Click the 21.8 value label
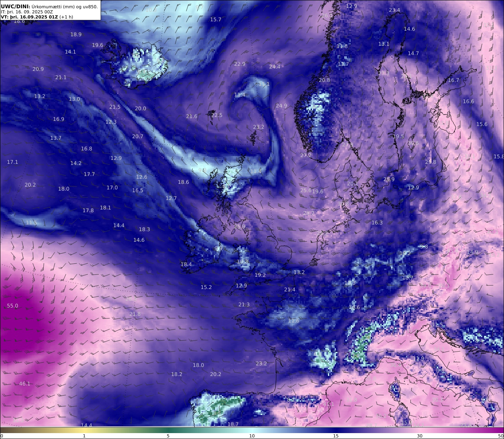This screenshot has width=504, height=439. [x=135, y=314]
